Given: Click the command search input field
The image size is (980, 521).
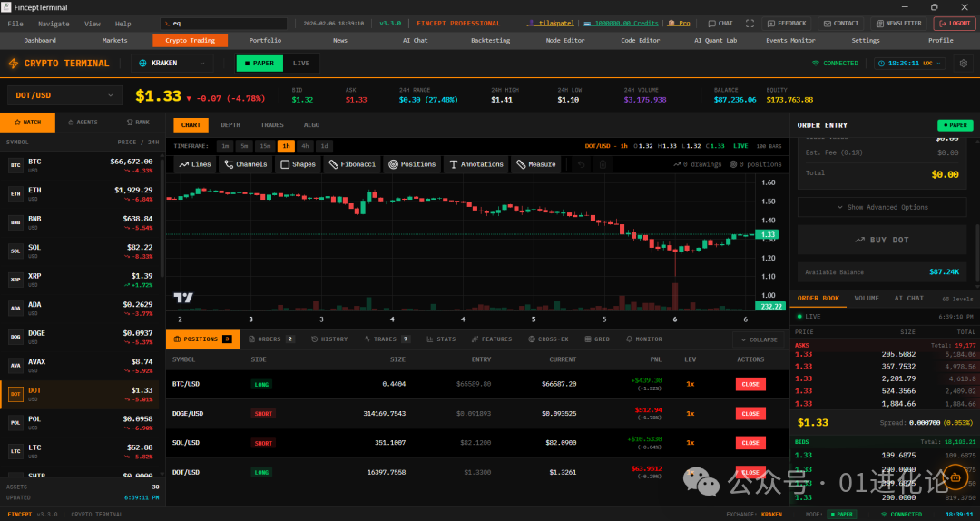Looking at the screenshot, I should coord(224,24).
